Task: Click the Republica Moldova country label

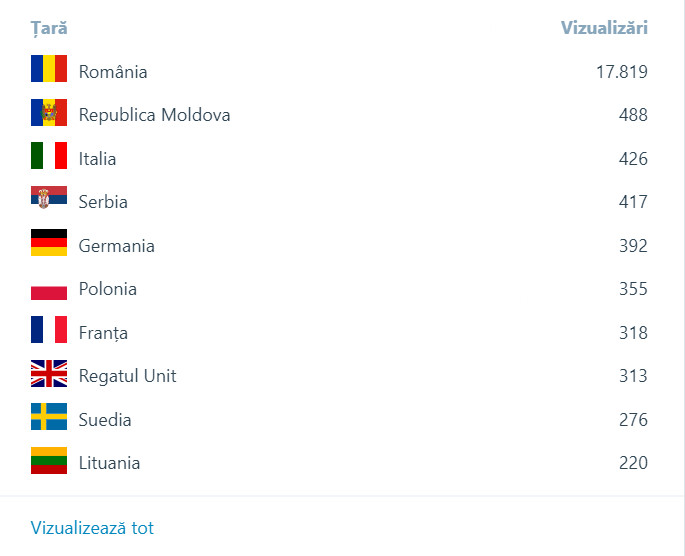Action: click(154, 115)
